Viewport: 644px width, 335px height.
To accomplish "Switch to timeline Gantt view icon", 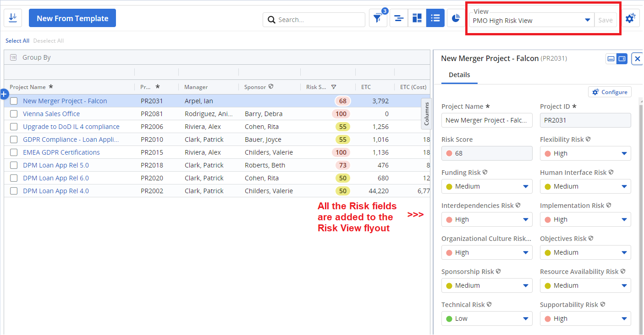I will (399, 18).
